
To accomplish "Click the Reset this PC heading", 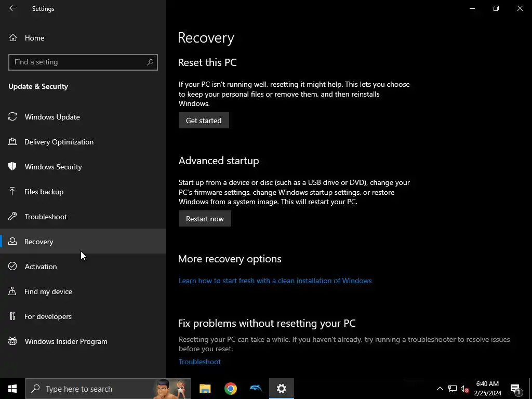I will [x=207, y=62].
